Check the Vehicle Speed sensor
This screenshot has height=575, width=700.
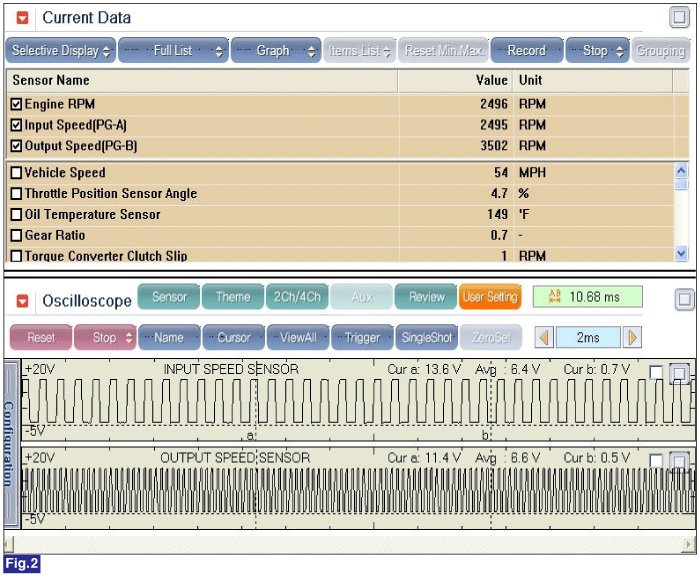[16, 173]
